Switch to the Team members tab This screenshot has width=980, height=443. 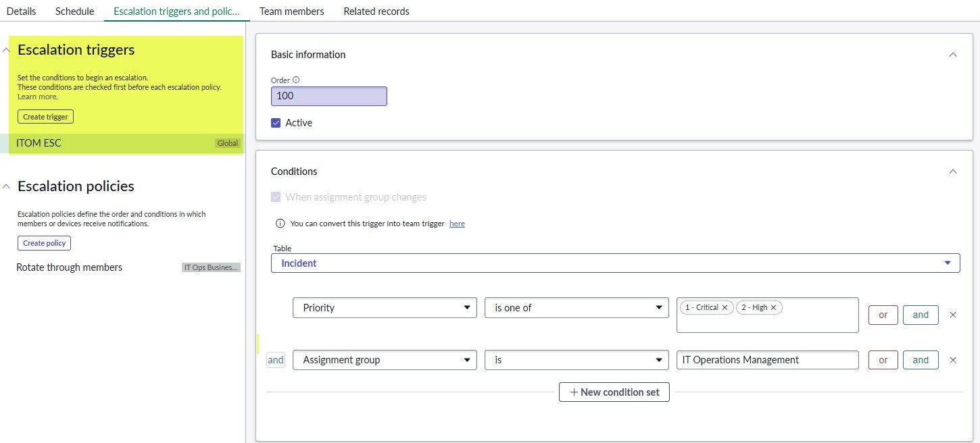coord(291,11)
